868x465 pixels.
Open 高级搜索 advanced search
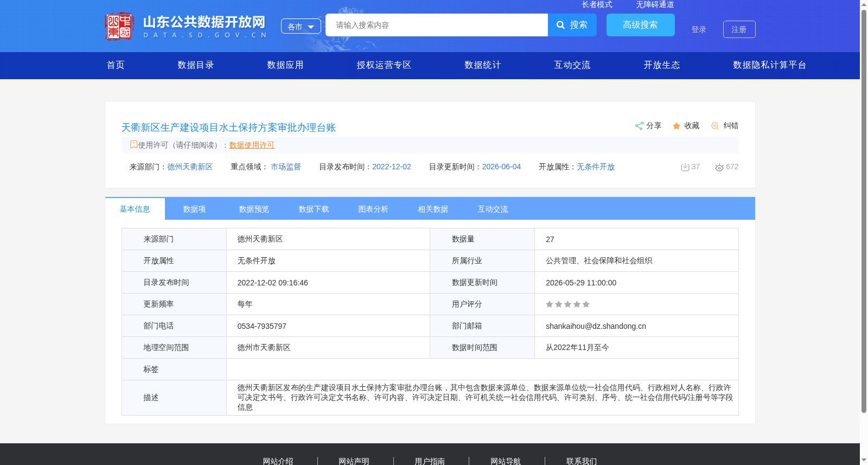(641, 25)
